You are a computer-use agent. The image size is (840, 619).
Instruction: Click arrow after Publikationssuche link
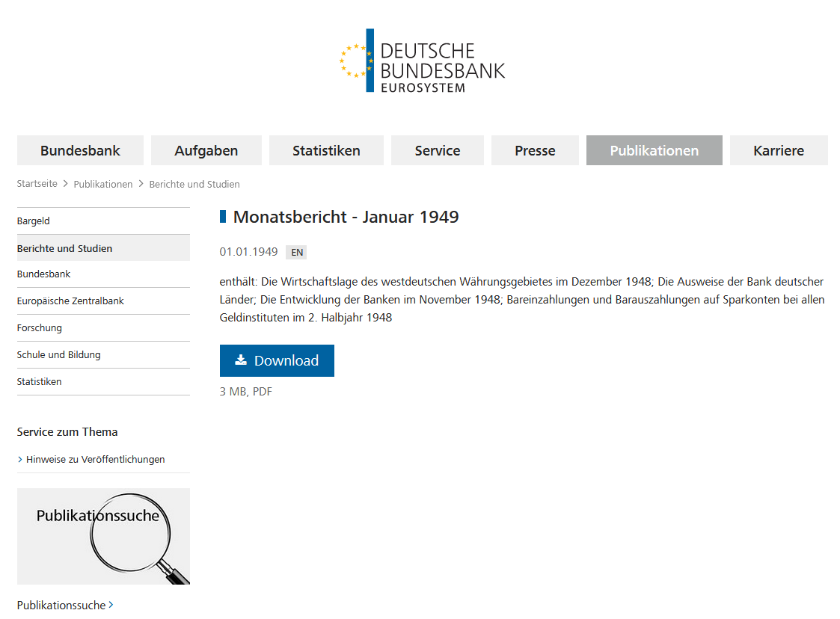[111, 605]
